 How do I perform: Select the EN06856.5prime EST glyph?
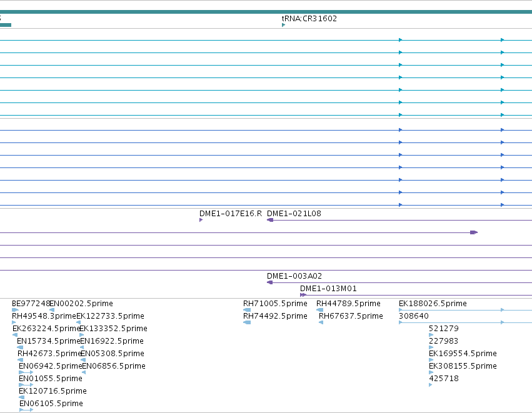[x=84, y=372]
